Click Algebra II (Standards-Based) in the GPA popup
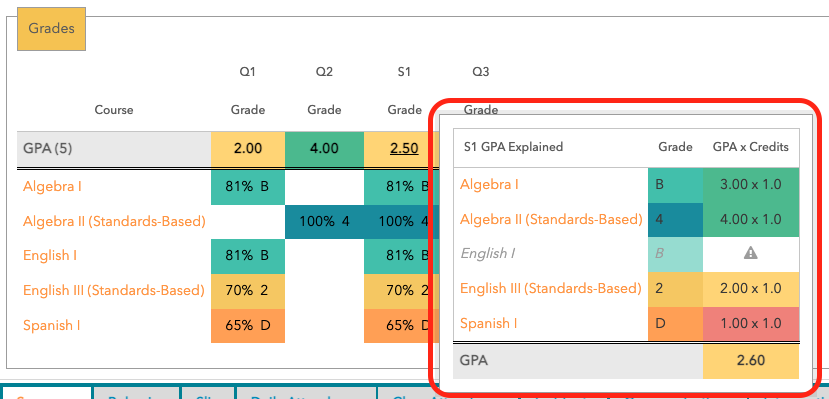The image size is (829, 399). [x=551, y=219]
